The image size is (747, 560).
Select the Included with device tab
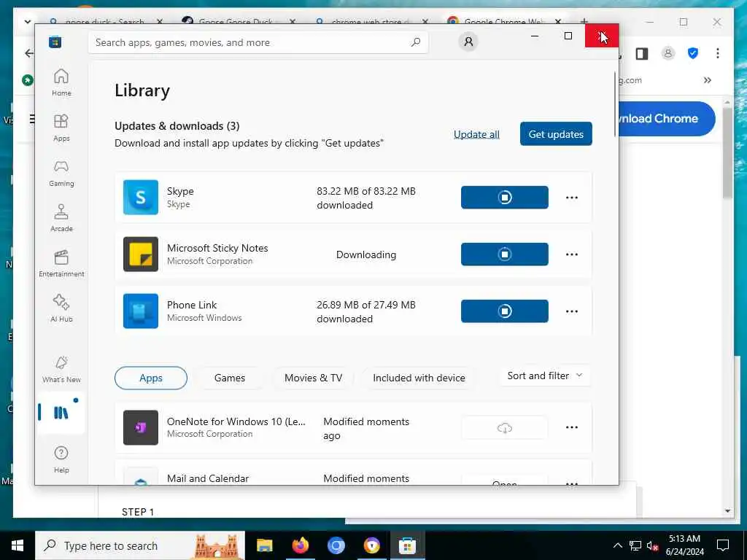point(419,378)
